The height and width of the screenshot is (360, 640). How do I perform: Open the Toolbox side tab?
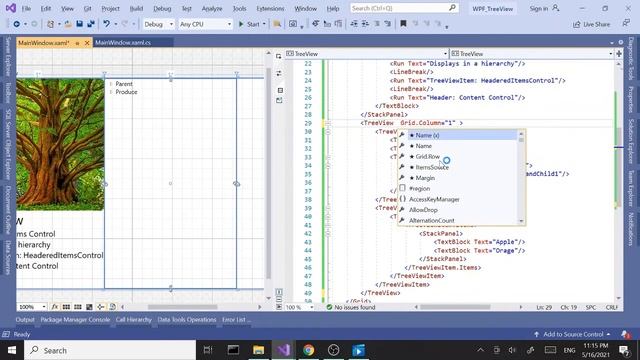click(8, 92)
